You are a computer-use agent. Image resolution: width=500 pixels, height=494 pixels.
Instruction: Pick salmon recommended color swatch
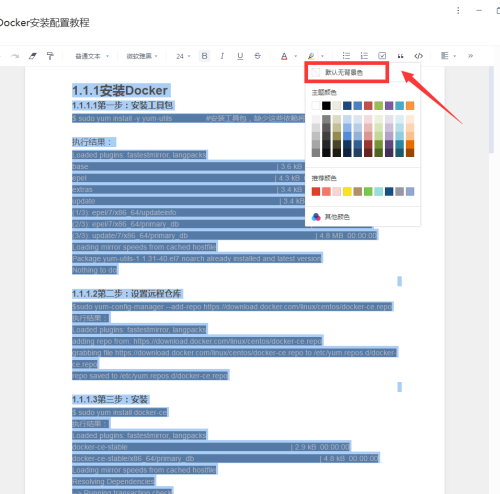click(326, 191)
